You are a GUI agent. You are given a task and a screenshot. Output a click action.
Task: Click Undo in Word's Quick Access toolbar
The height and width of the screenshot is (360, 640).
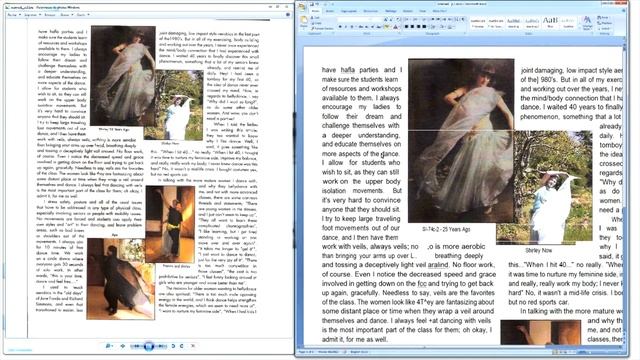tap(317, 4)
